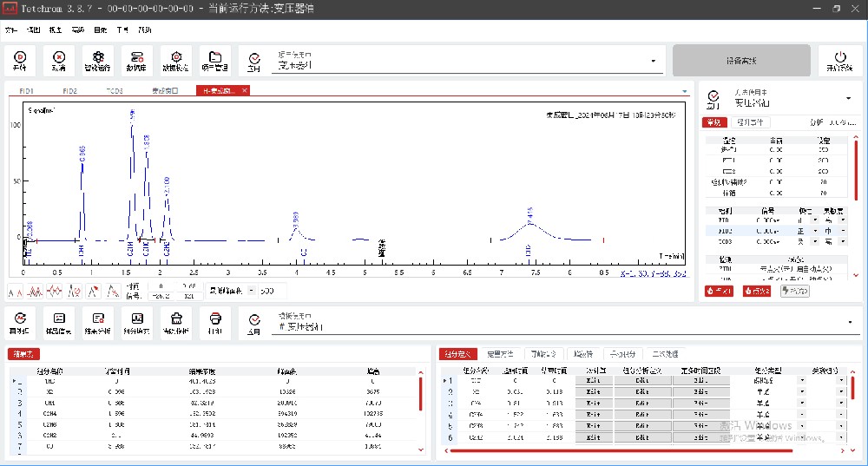
Task: Click the print (打印) printer icon
Action: [216, 322]
